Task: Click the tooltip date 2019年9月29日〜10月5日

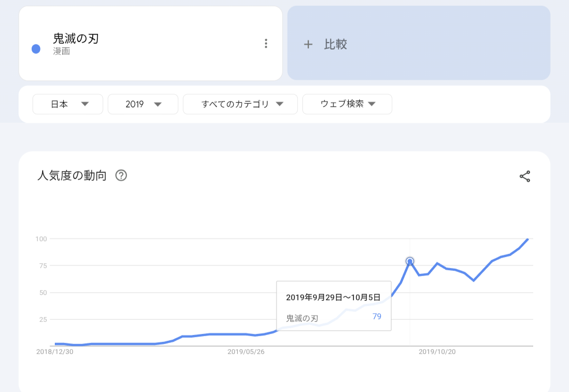Action: (x=333, y=298)
